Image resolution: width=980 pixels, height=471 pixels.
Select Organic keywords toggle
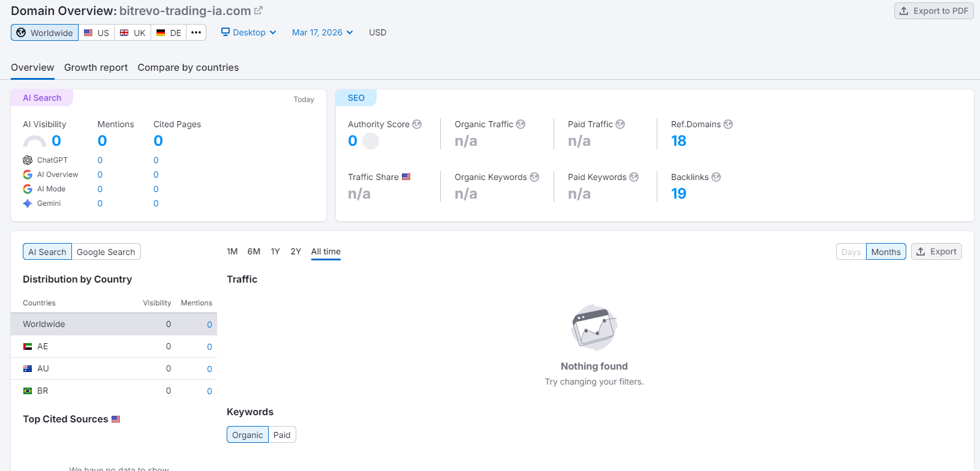(248, 434)
